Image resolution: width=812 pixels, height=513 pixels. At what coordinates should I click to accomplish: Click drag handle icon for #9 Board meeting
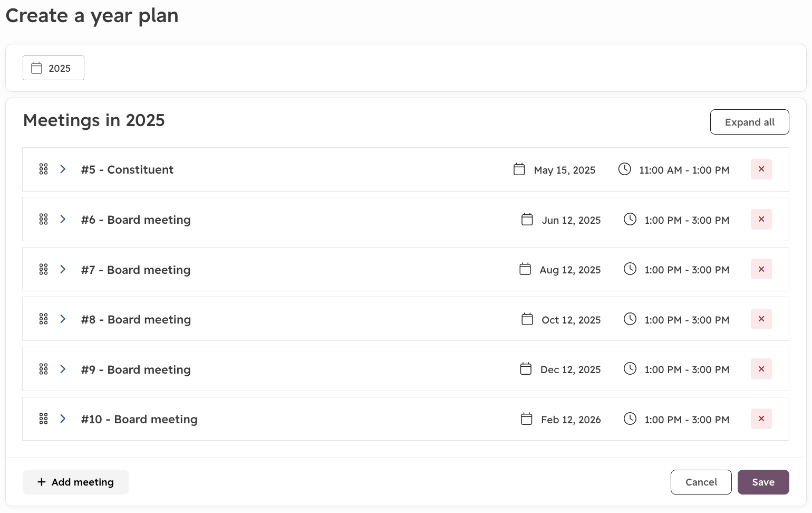click(x=44, y=369)
